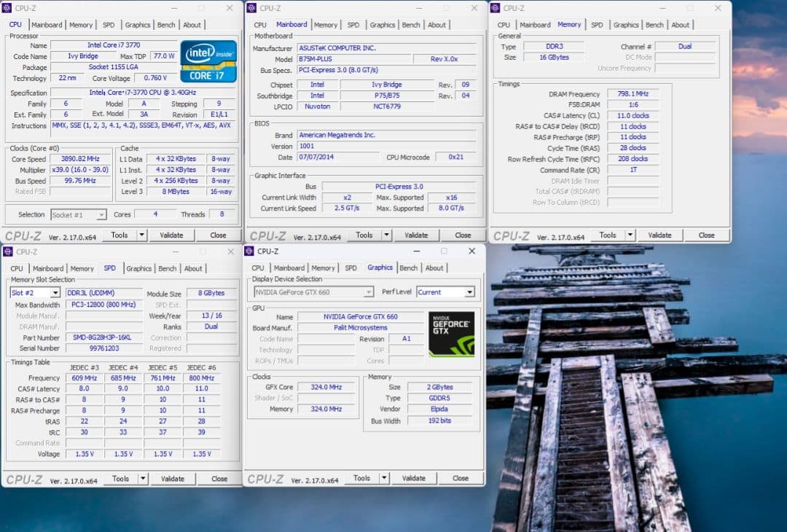This screenshot has height=532, width=787.
Task: Click Validate button in CPU window
Action: [x=172, y=235]
